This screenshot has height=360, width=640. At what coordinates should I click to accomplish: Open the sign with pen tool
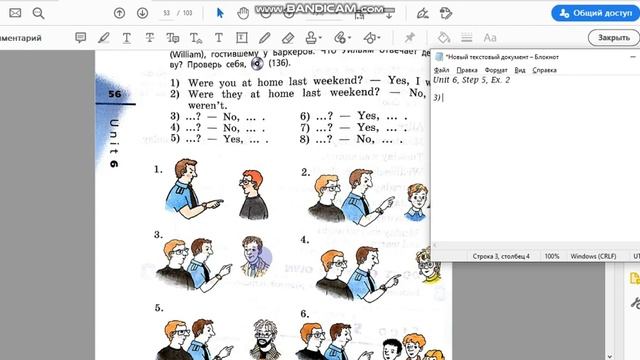tap(422, 13)
